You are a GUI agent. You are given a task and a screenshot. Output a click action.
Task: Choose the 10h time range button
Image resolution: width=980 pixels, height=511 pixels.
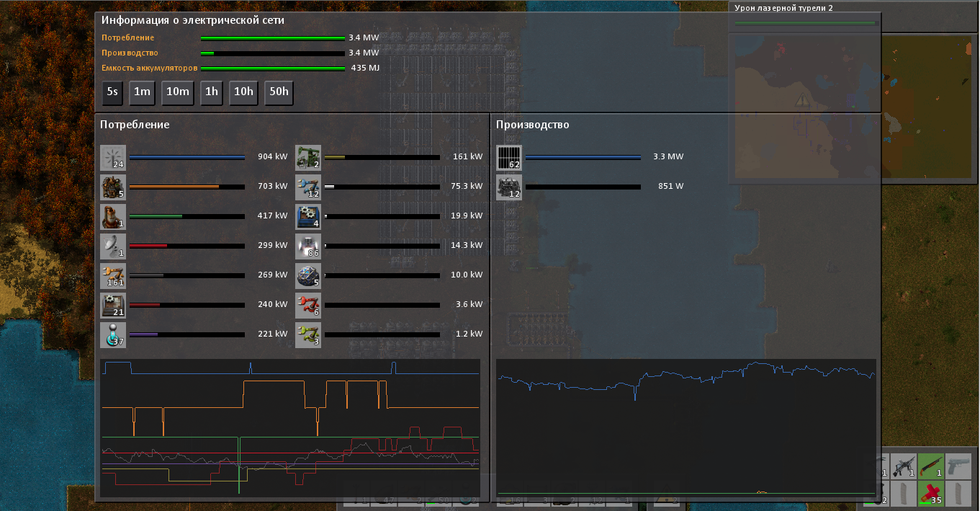pyautogui.click(x=243, y=92)
